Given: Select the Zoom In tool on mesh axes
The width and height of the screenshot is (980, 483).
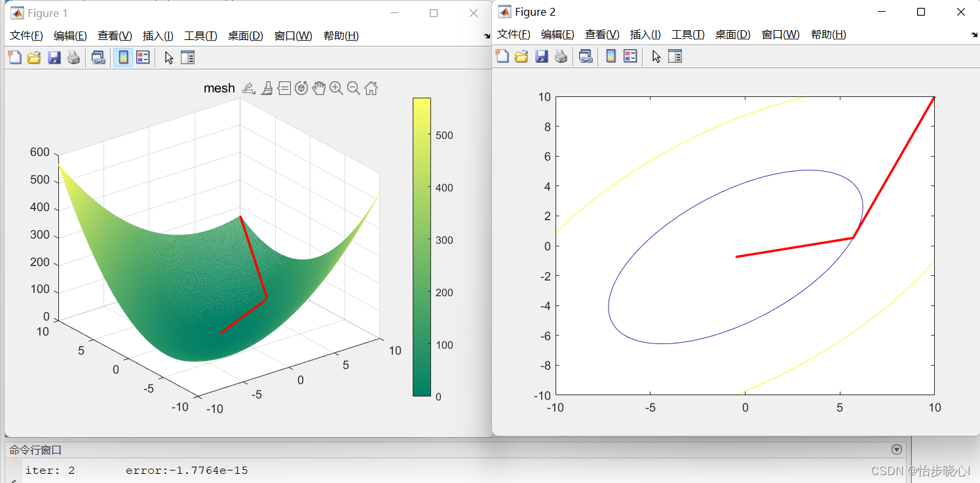Looking at the screenshot, I should coord(336,88).
